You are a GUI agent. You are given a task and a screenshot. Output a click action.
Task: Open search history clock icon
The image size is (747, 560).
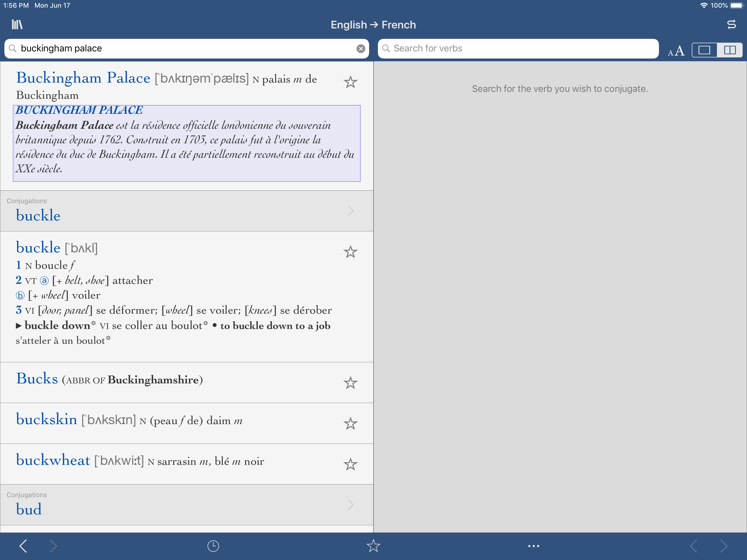pos(213,546)
